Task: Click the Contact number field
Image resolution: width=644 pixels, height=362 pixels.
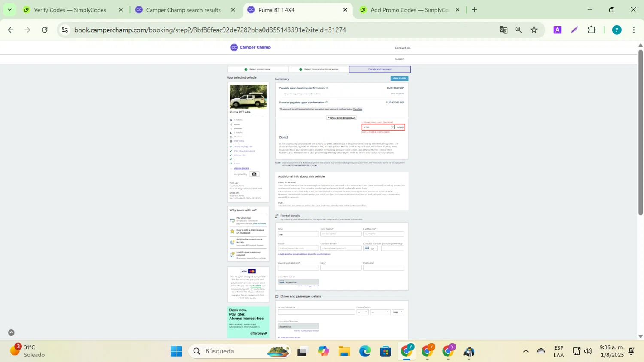Action: click(x=392, y=249)
